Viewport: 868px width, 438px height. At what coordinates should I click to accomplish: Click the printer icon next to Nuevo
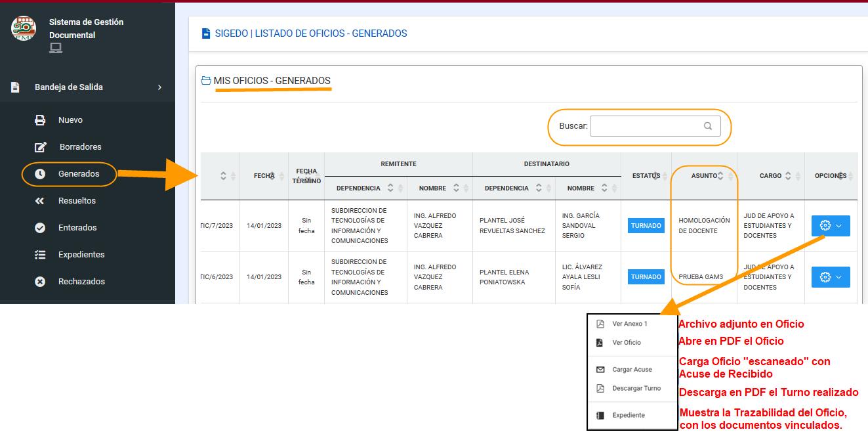coord(40,120)
